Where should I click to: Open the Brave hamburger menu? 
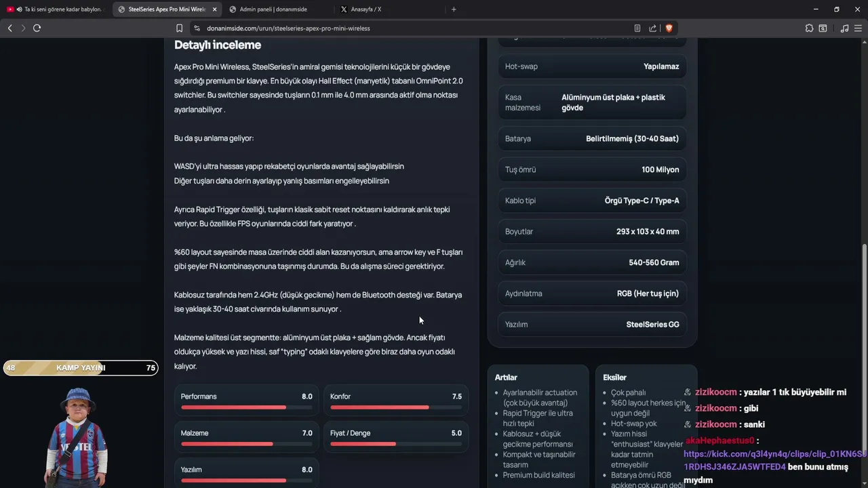click(x=858, y=28)
